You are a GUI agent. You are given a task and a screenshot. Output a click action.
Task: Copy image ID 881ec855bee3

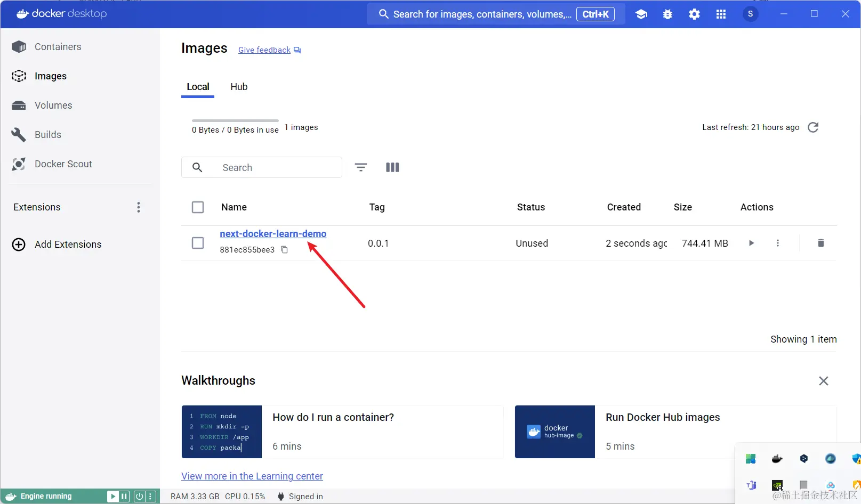[285, 250]
